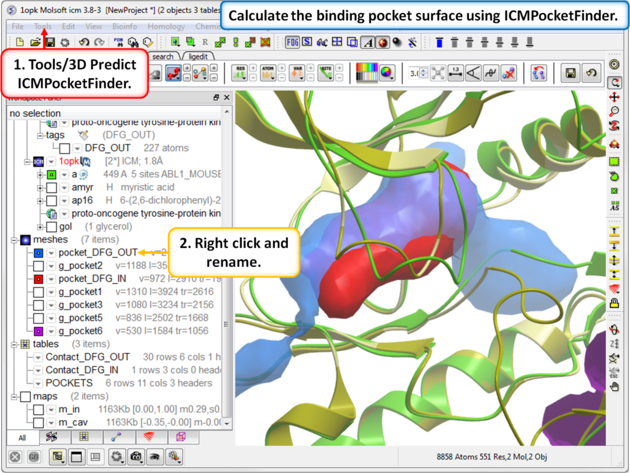Image resolution: width=630 pixels, height=473 pixels.
Task: Click the open file folder icon
Action: pyautogui.click(x=35, y=42)
